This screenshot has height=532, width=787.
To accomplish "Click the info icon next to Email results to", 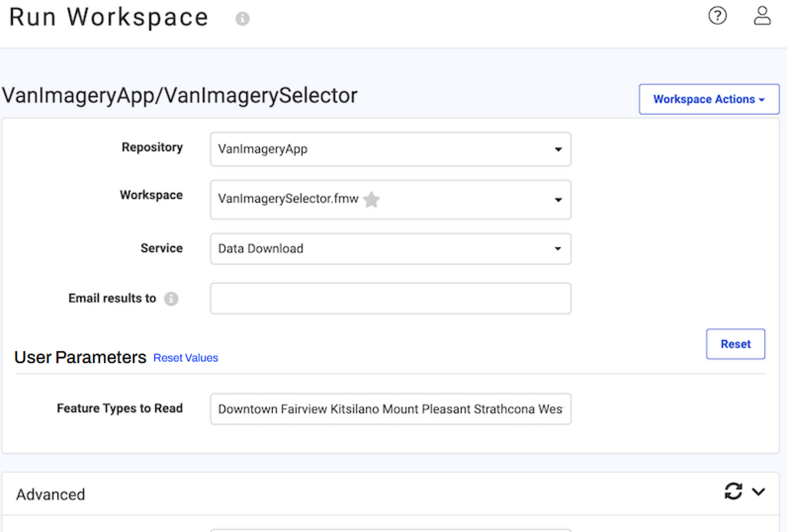I will (171, 299).
